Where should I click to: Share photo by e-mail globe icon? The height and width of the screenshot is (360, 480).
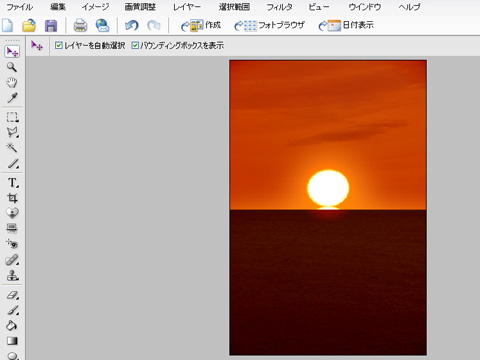click(x=102, y=25)
